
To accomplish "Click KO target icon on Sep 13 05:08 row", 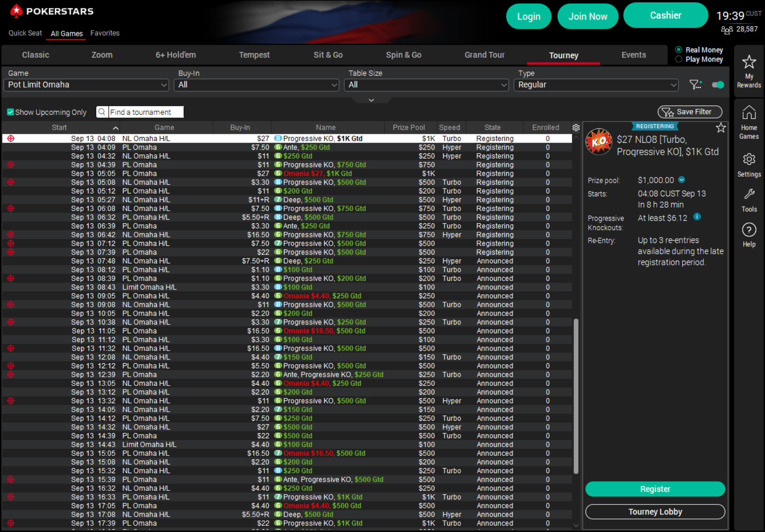I will [11, 182].
